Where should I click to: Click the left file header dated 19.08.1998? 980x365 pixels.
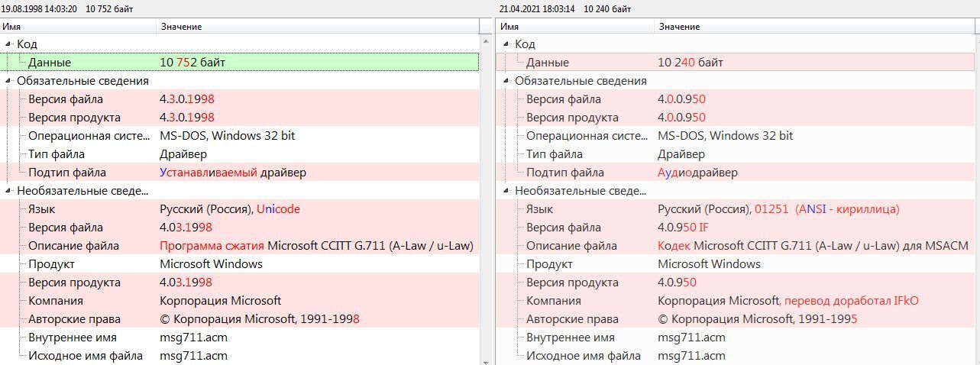(67, 8)
